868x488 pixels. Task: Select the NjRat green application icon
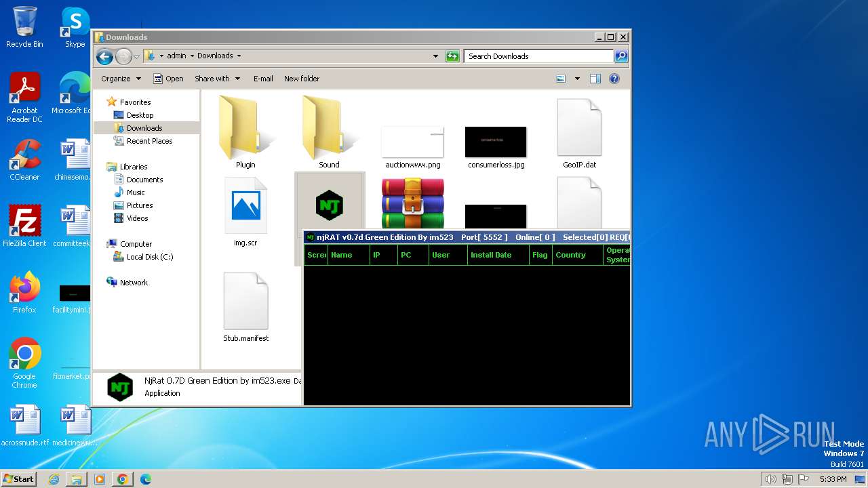point(330,205)
